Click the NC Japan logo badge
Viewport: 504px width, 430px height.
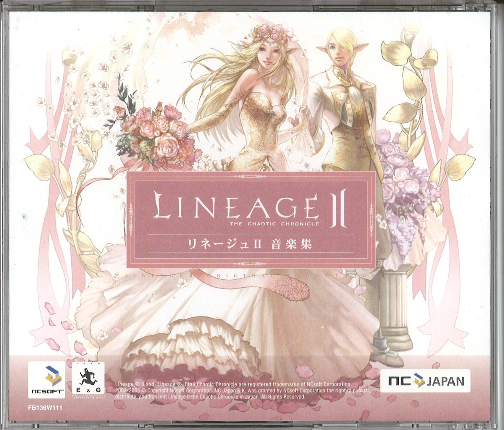point(425,381)
